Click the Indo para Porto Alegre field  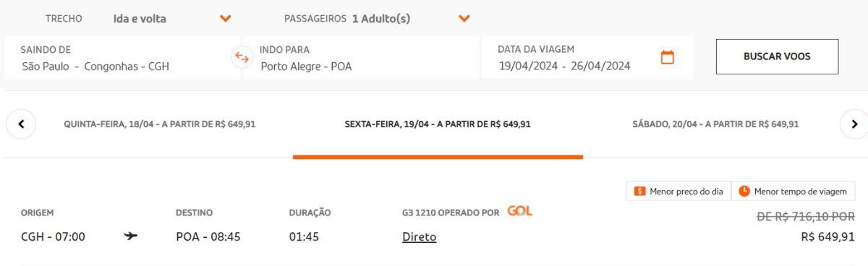tap(360, 58)
